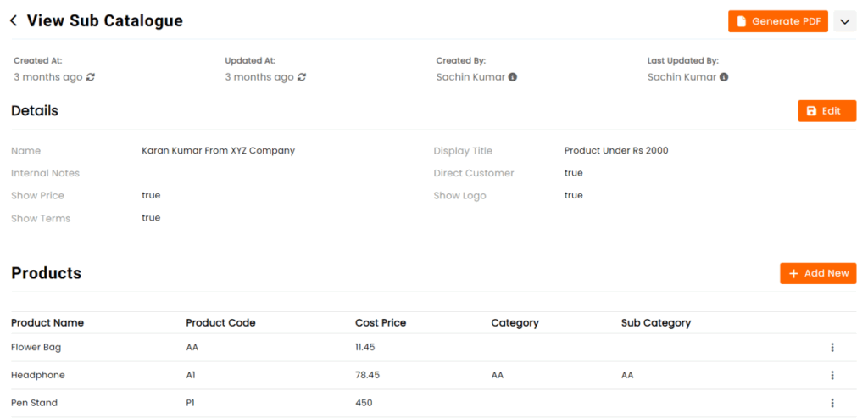Screen dimensions: 868x419
Task: Open three-dot menu for Pen Stand row
Action: (832, 403)
